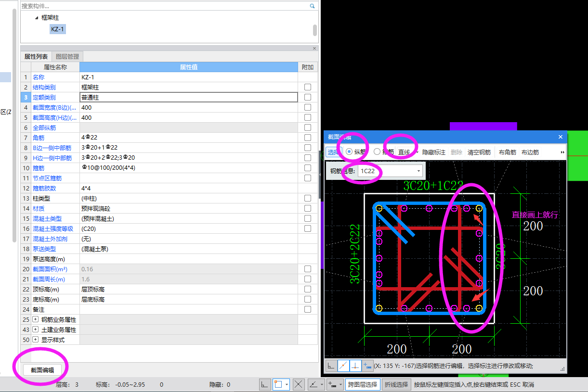
Task: Select the 箍筋 radio button
Action: point(377,152)
